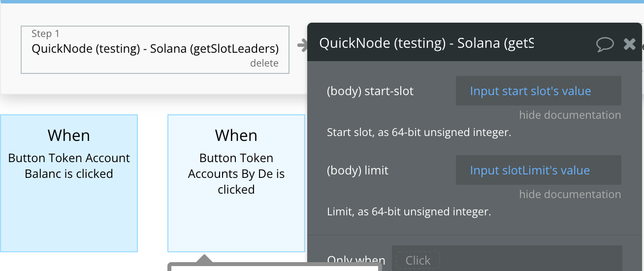Close the QuickNode property panel
Viewport: 644px width, 271px height.
pos(630,44)
